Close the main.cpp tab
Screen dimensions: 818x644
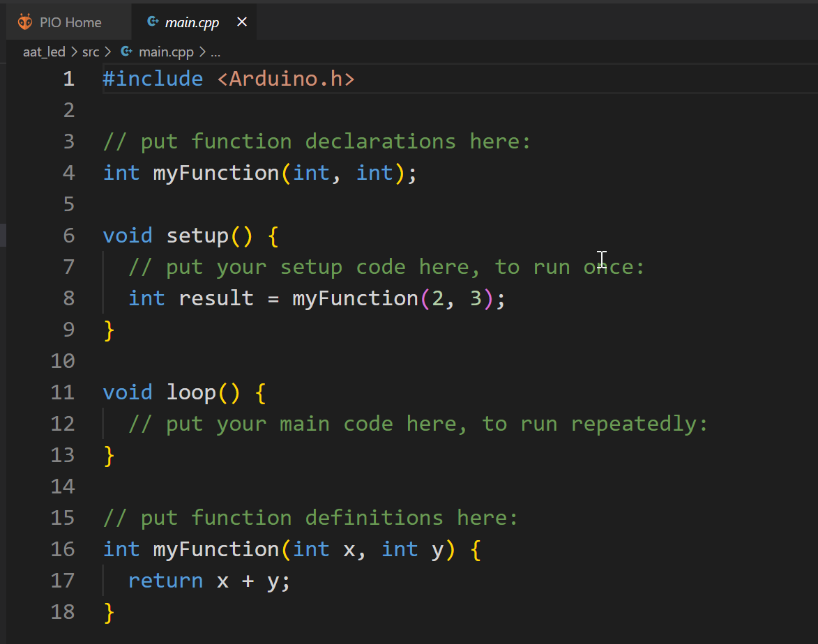pos(242,22)
